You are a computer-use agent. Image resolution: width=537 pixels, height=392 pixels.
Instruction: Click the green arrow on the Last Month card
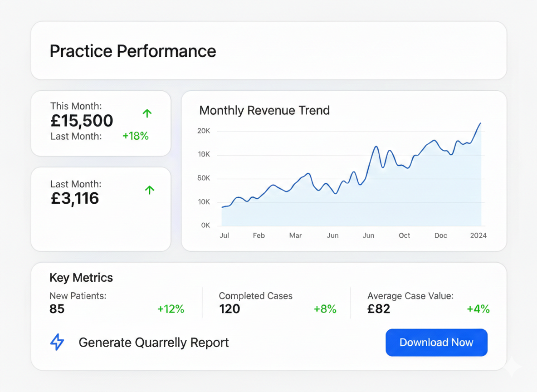tap(149, 190)
